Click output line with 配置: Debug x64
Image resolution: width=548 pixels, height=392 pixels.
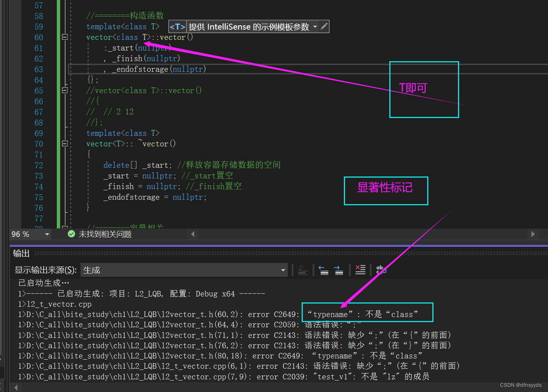coord(142,294)
